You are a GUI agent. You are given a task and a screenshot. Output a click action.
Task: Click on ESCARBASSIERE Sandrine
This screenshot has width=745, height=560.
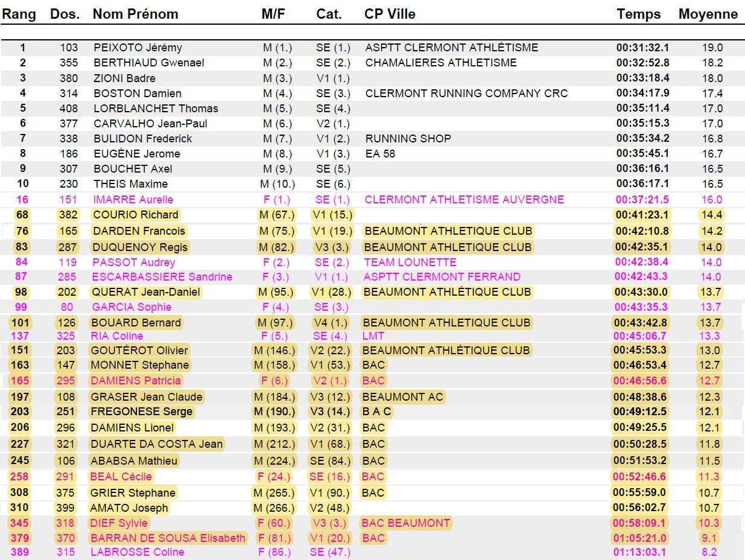point(162,277)
